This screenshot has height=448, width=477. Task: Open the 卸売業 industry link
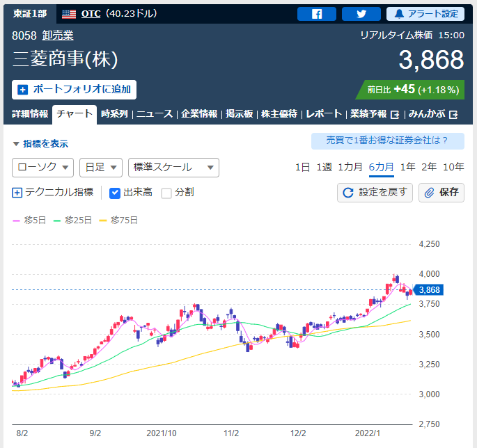pos(58,35)
